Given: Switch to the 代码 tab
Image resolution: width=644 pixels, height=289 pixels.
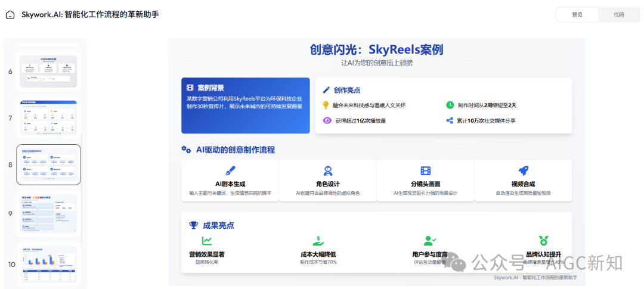Looking at the screenshot, I should [618, 15].
